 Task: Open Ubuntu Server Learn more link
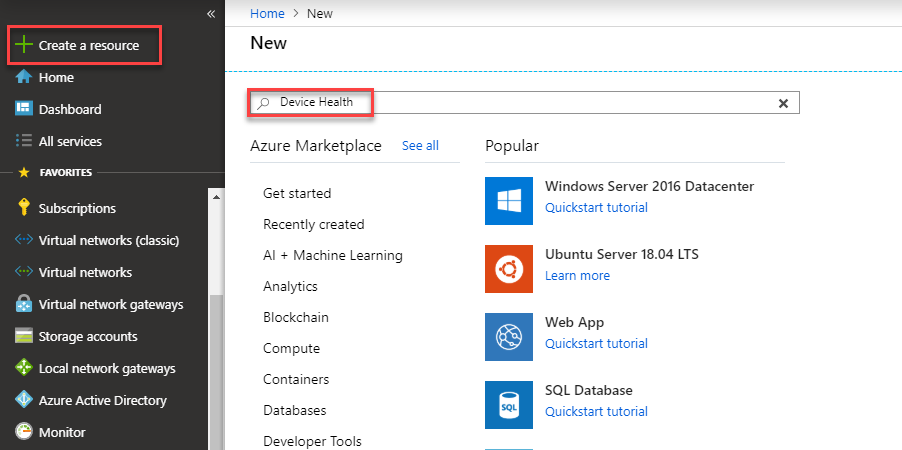pos(577,276)
